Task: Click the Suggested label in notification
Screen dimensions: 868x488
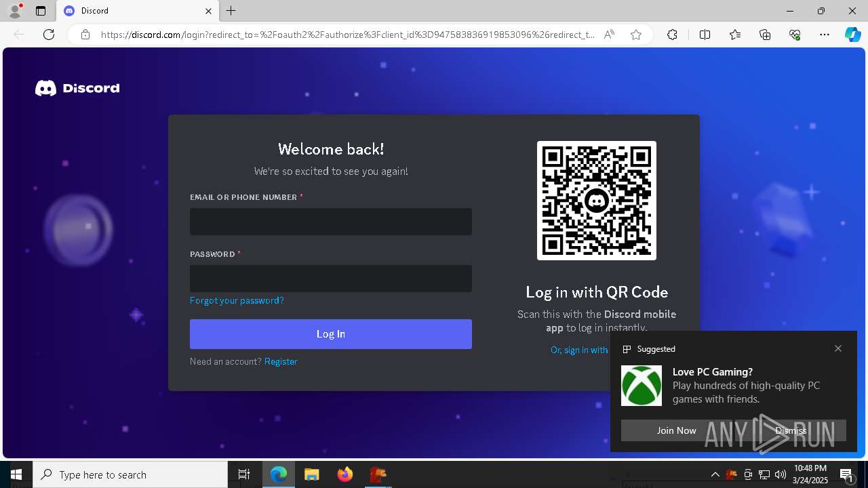Action: tap(656, 349)
